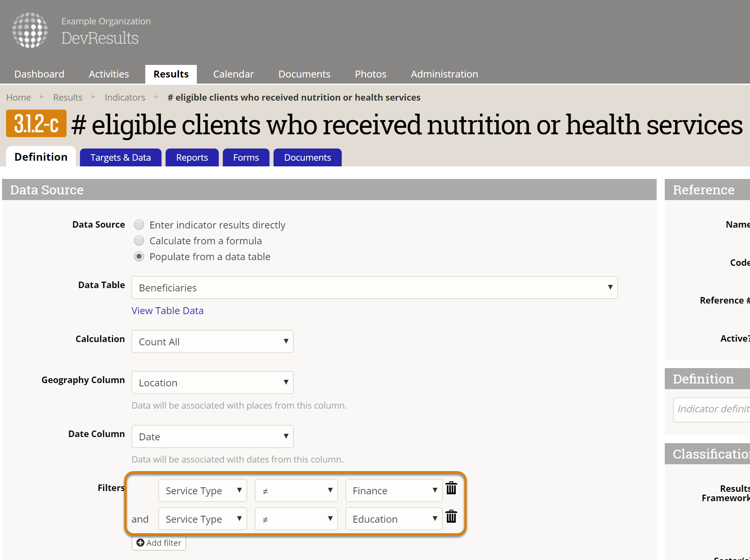Select Enter indicator results directly option
The width and height of the screenshot is (750, 560).
point(139,225)
